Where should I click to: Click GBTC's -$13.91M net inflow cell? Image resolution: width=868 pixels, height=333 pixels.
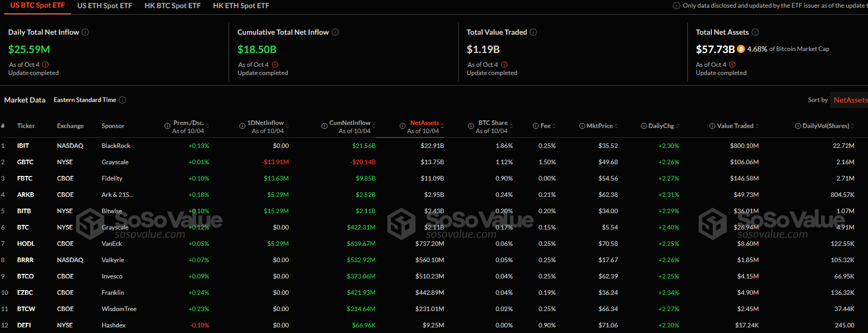(x=275, y=162)
